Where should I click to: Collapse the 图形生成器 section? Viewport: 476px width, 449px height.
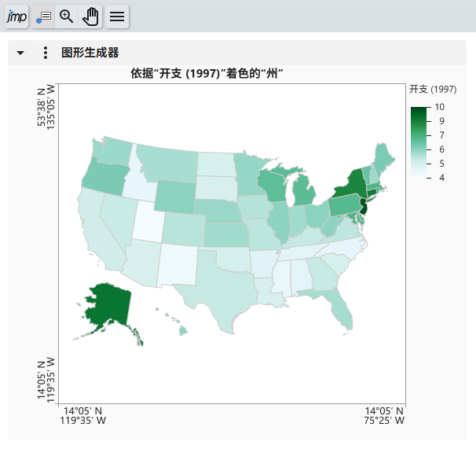[x=20, y=53]
